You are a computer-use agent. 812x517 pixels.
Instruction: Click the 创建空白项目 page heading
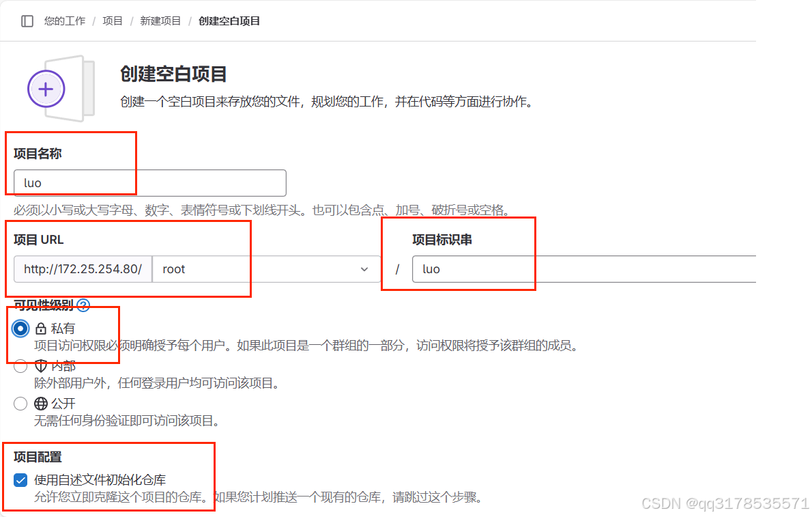pos(173,74)
